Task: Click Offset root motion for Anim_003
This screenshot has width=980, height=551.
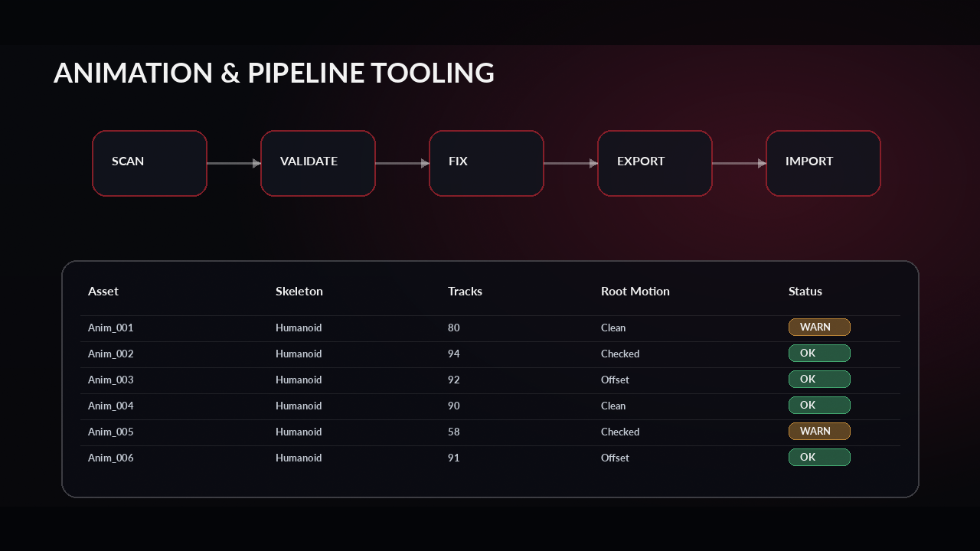Action: [615, 380]
